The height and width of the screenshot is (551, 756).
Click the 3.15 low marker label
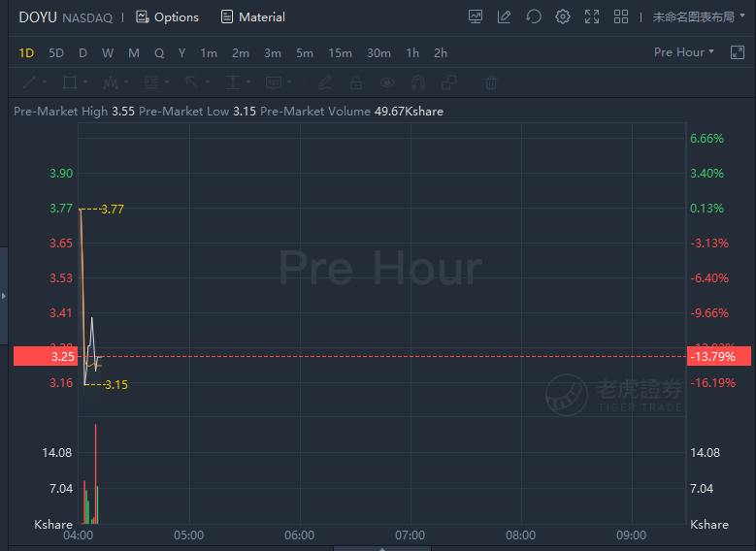click(116, 385)
